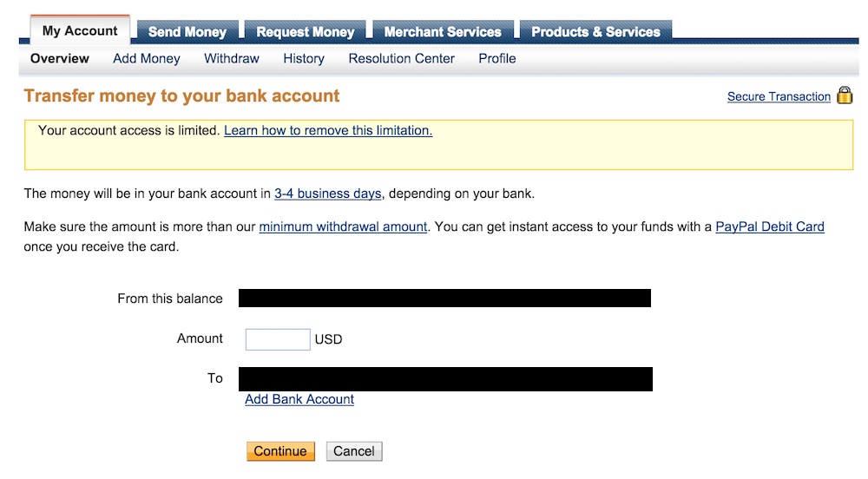Open "Learn how to remove this limitation" link
Image resolution: width=868 pixels, height=479 pixels.
click(x=328, y=131)
